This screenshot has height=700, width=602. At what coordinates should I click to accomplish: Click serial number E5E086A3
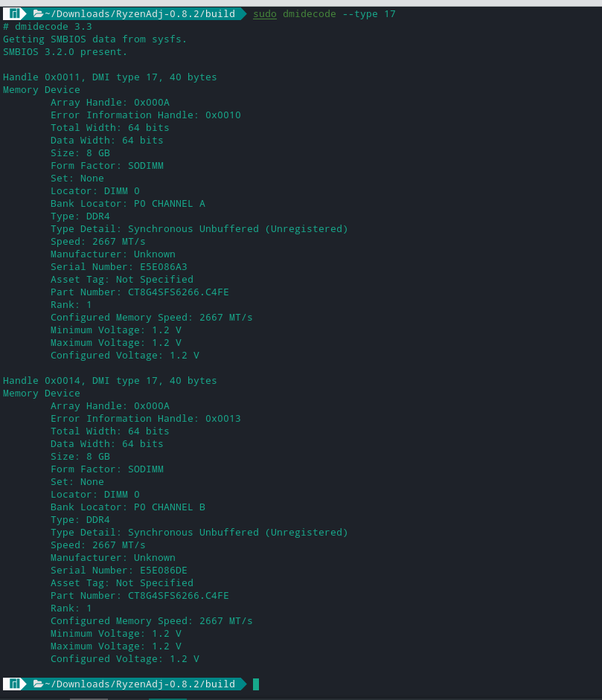(164, 267)
